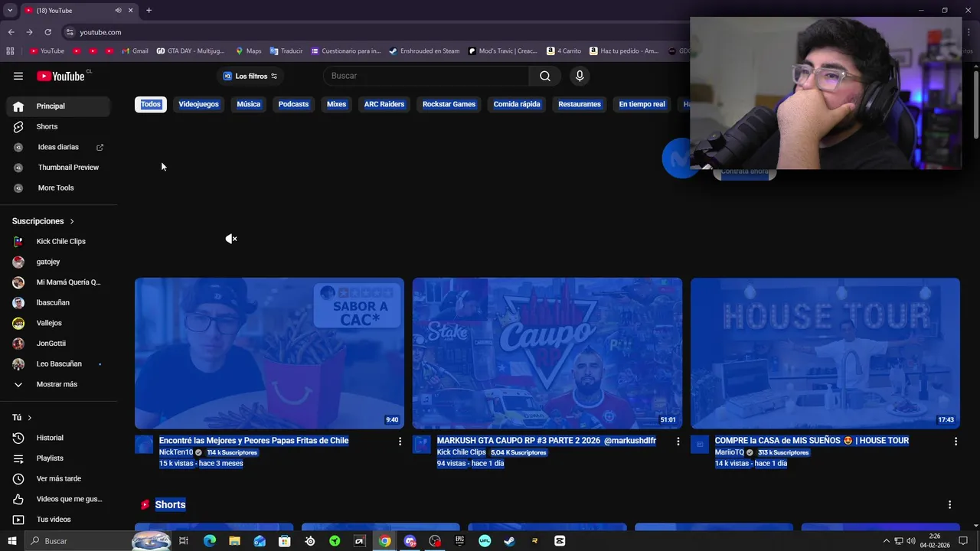Screen dimensions: 980x551
Task: Open NickTen10 channel link
Action: pos(176,452)
